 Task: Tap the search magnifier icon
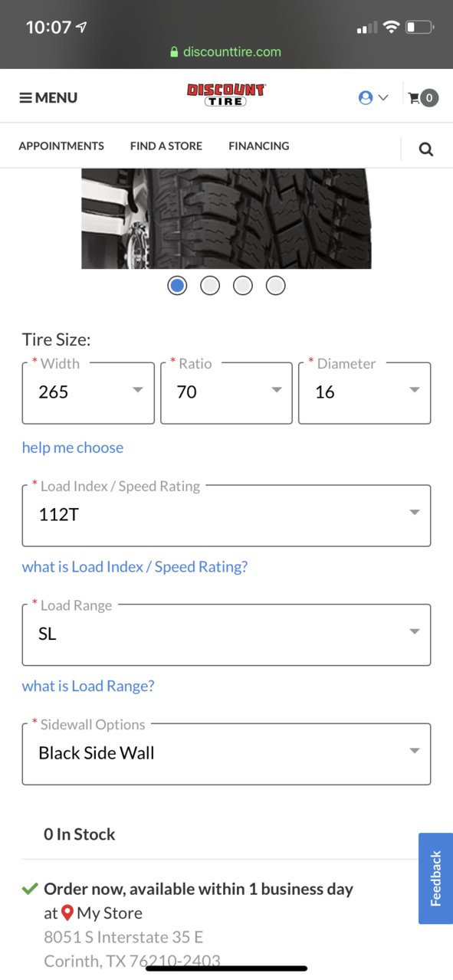coord(426,149)
